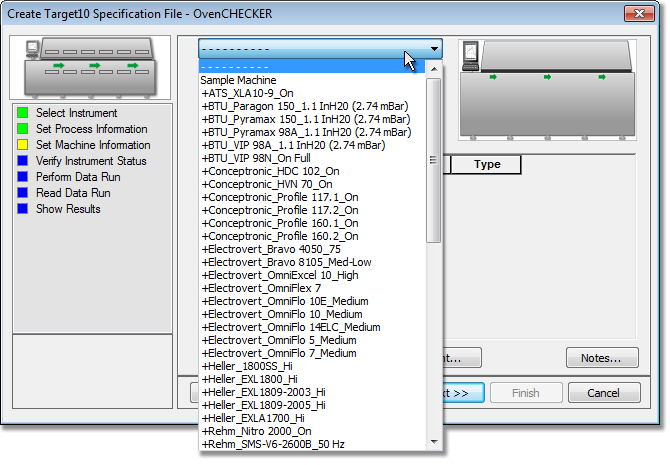Pick +Heller_1800SS_Hi machine
The image size is (670, 465).
click(312, 366)
